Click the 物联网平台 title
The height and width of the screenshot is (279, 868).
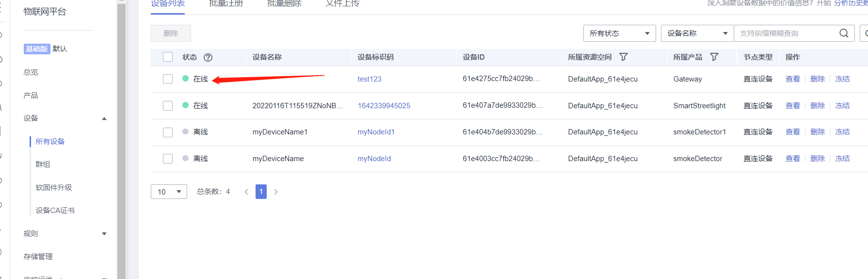45,12
